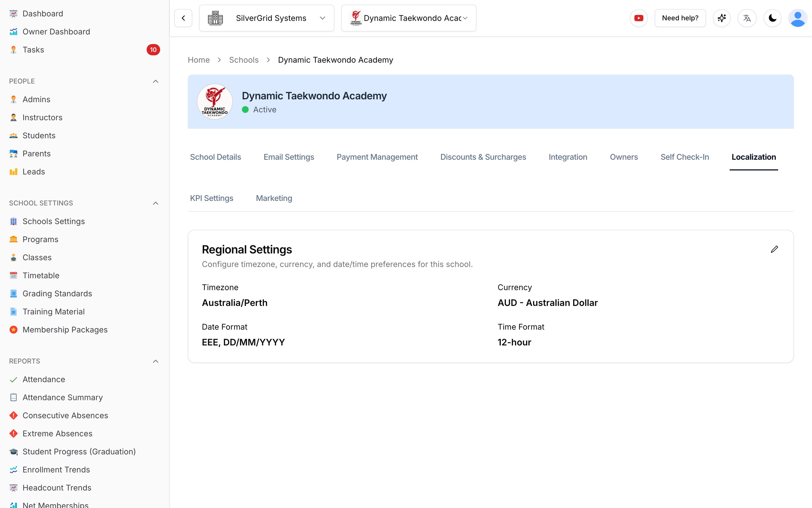Select the Localization tab
This screenshot has height=508, width=812.
(754, 157)
